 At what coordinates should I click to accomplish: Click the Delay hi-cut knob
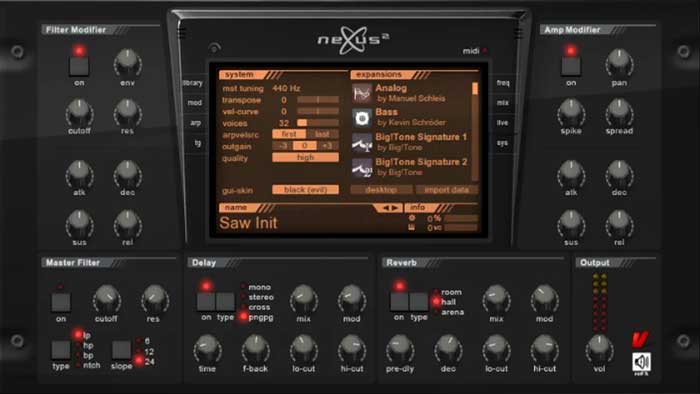(352, 349)
